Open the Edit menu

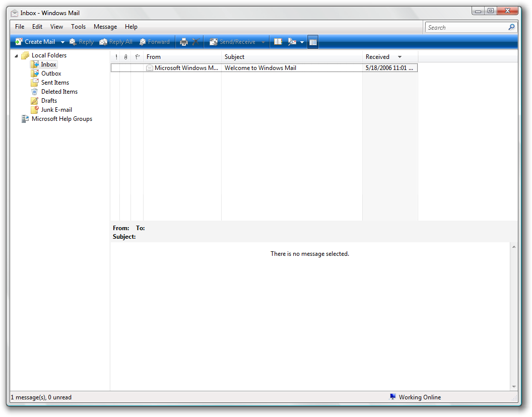click(37, 27)
